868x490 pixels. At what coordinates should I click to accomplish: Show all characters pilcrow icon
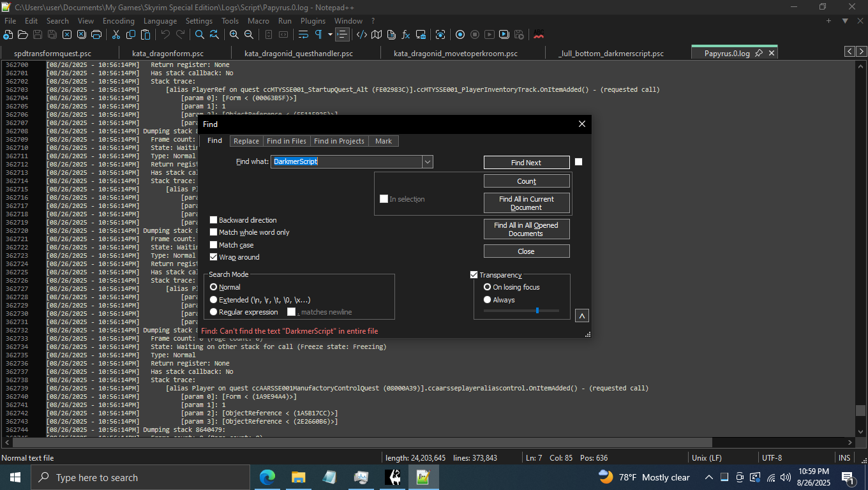[x=318, y=34]
